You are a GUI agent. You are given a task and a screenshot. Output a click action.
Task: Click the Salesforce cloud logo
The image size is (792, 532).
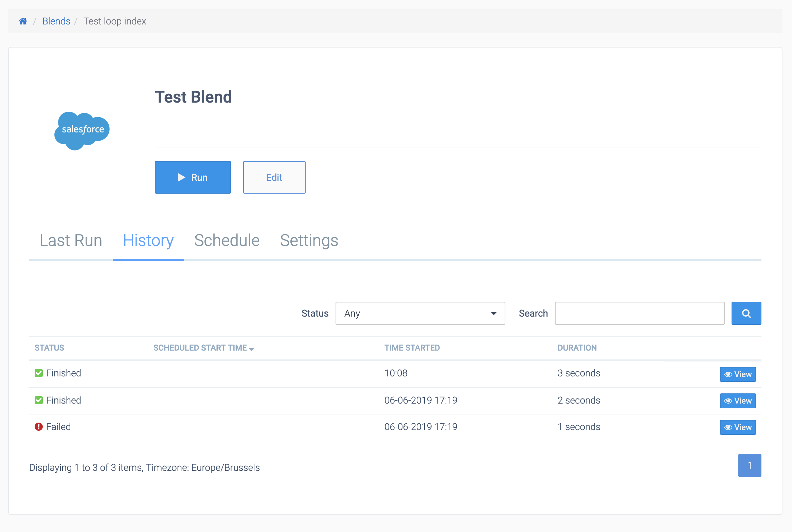click(82, 130)
